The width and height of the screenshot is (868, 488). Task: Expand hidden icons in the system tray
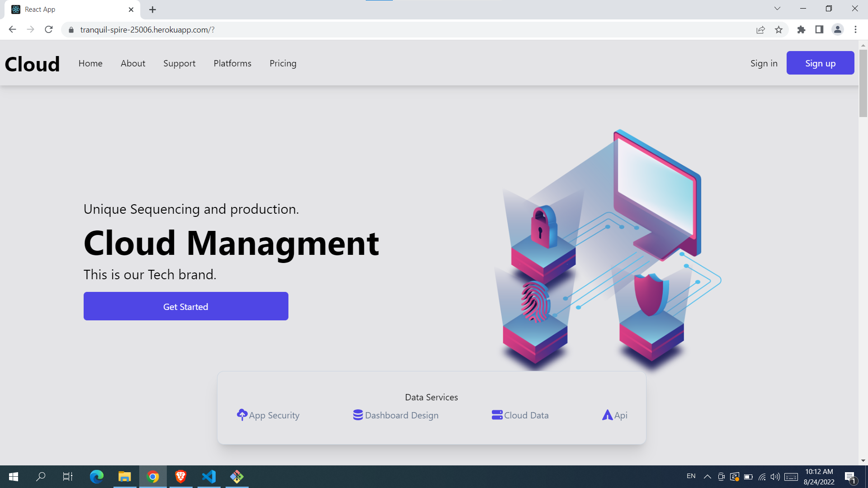(x=707, y=476)
